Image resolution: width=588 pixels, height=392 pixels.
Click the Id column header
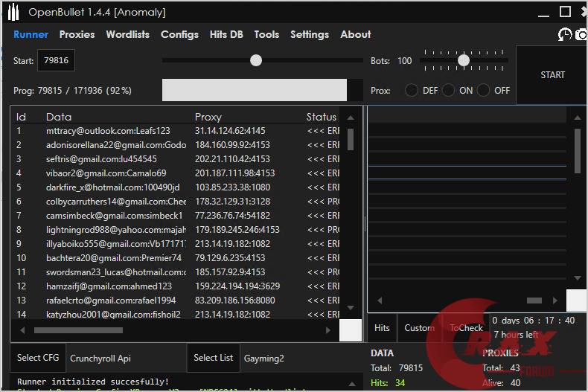[21, 117]
